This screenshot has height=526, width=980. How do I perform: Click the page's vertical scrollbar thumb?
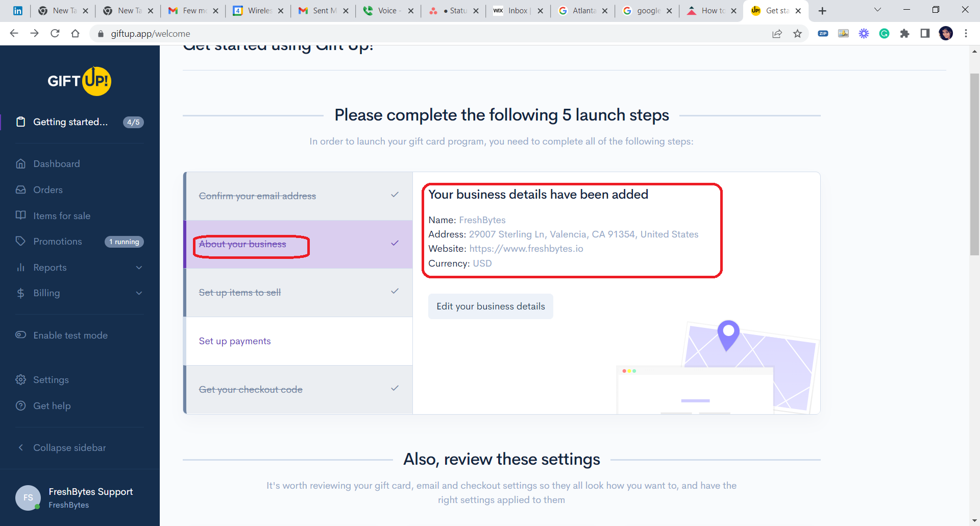click(x=974, y=163)
